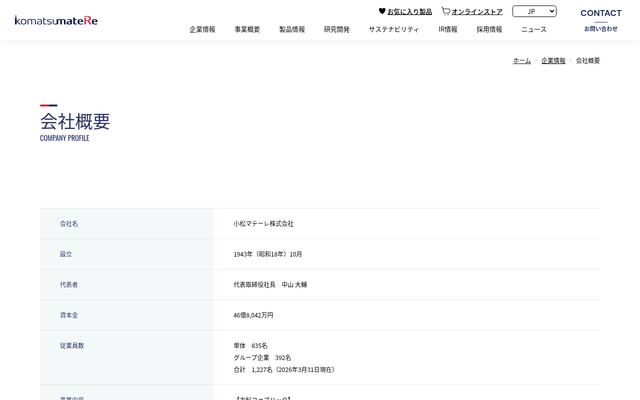Screen dimensions: 640x400
Task: Click the 代表取締役社長 中山 大輔 value
Action: coord(270,284)
